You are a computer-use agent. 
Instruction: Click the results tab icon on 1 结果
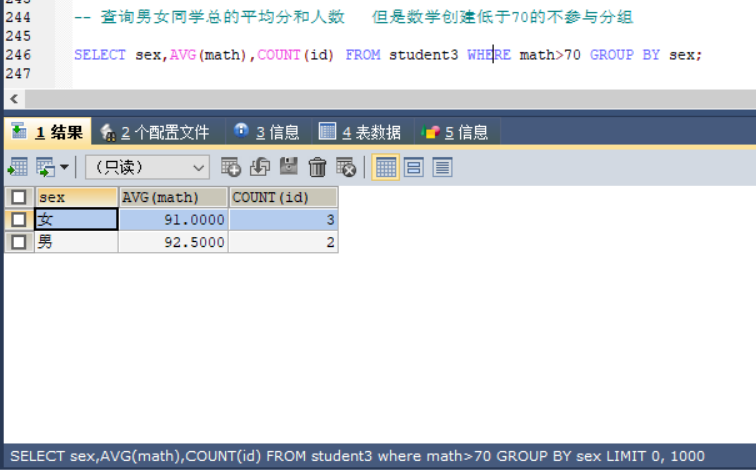(19, 131)
